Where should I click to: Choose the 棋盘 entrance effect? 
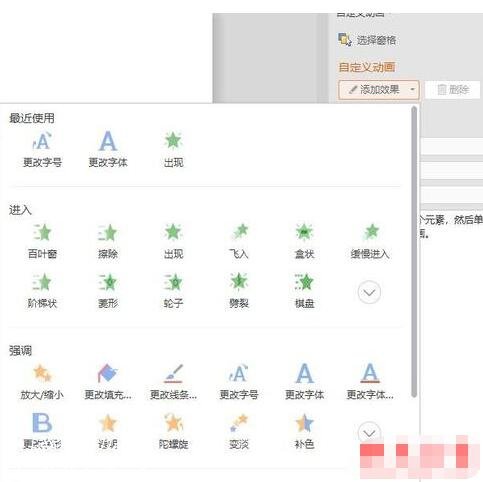[x=304, y=291]
